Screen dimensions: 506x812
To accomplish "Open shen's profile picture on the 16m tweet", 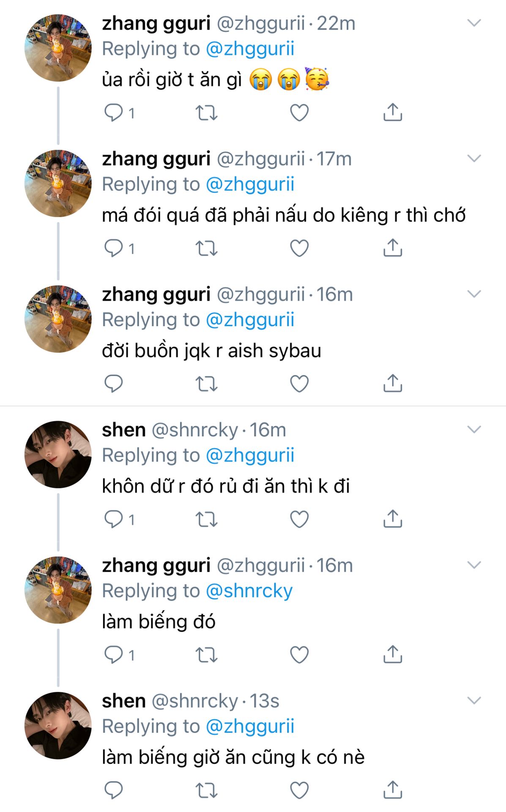I will (x=58, y=454).
